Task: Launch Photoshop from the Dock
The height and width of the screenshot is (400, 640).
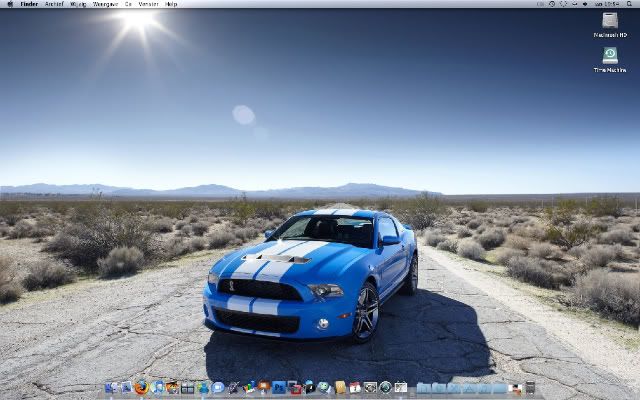Action: click(x=279, y=387)
